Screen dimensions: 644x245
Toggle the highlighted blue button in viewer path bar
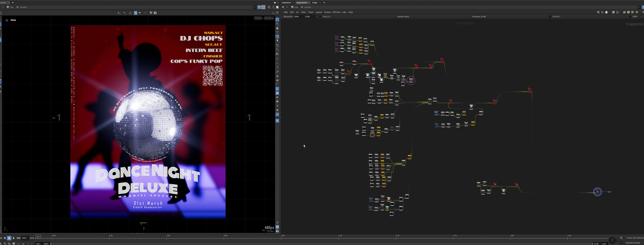pos(259,7)
